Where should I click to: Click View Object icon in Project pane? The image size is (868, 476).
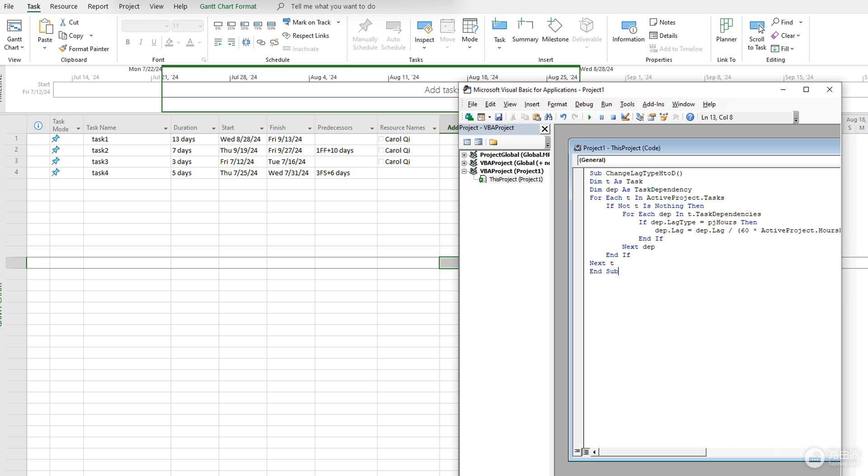pyautogui.click(x=478, y=142)
